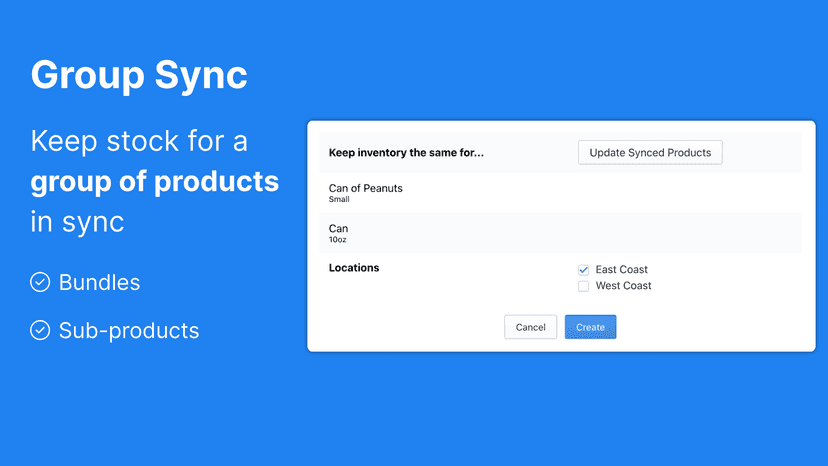Click the West Coast label text

(624, 286)
